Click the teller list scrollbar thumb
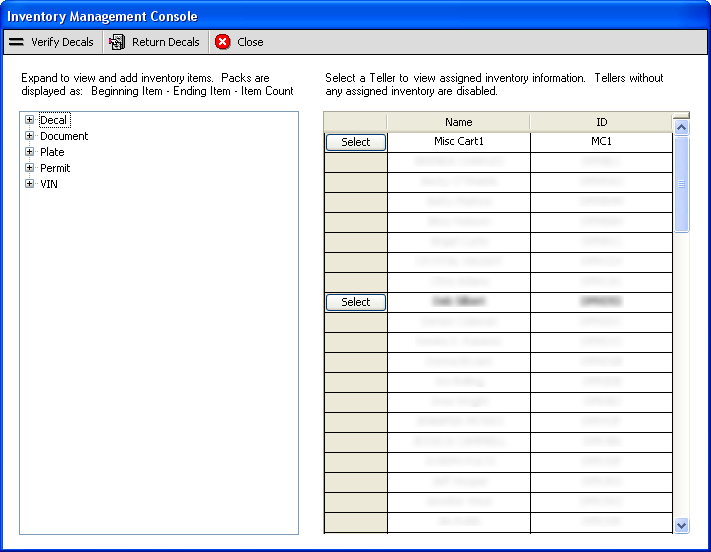This screenshot has height=552, width=711. point(681,184)
